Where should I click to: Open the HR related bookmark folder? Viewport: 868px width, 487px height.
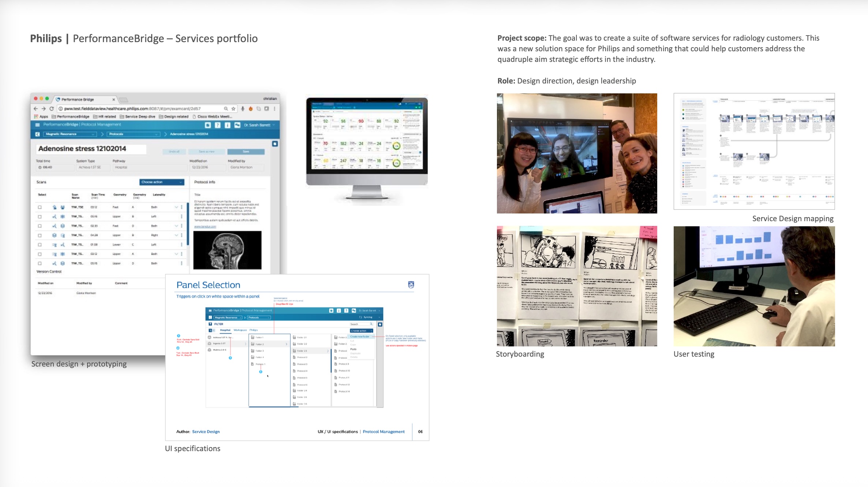pos(105,116)
